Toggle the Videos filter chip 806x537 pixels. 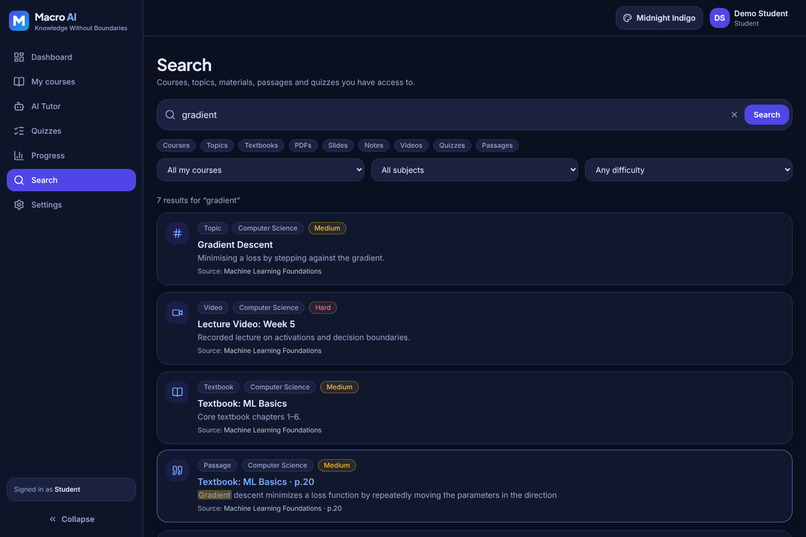pyautogui.click(x=411, y=145)
